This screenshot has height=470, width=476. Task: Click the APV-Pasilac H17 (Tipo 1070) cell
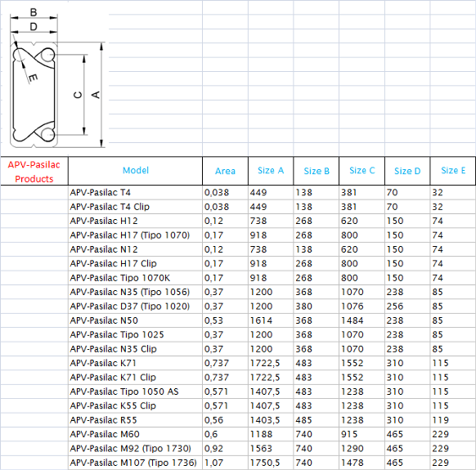click(x=136, y=235)
